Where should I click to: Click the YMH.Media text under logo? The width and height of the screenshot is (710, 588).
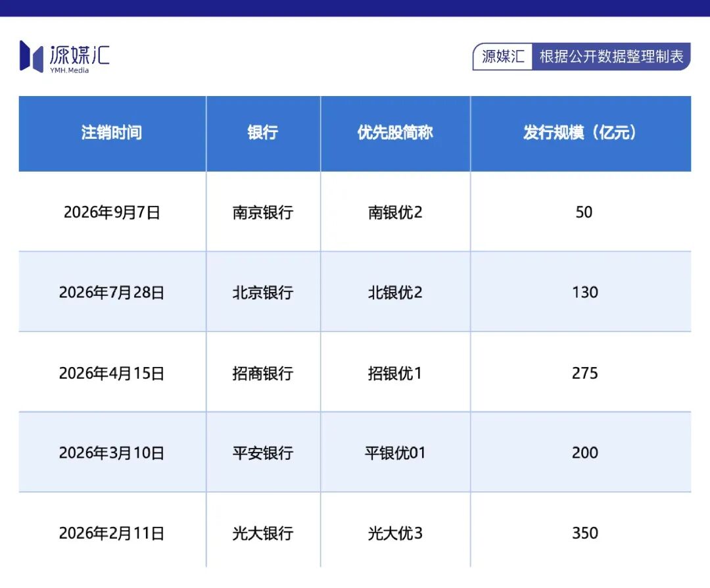(x=69, y=70)
